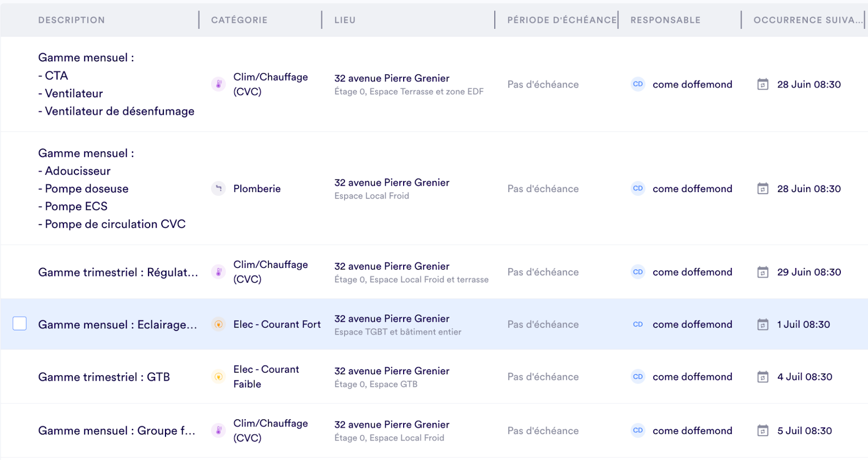Click the CD avatar in the GTB row

pos(638,376)
